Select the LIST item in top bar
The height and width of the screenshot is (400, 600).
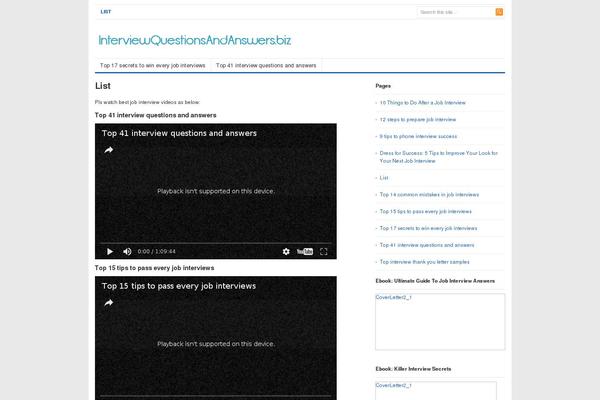pyautogui.click(x=106, y=12)
